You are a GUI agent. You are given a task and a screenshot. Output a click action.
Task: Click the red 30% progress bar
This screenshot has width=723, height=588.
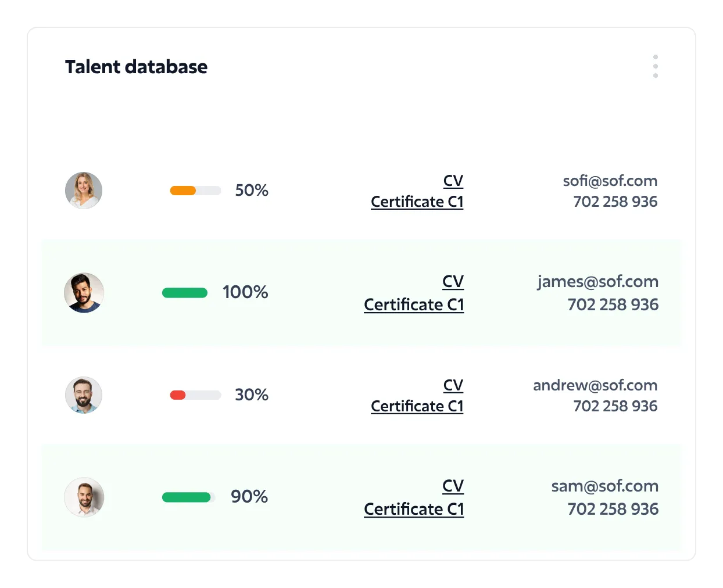195,395
